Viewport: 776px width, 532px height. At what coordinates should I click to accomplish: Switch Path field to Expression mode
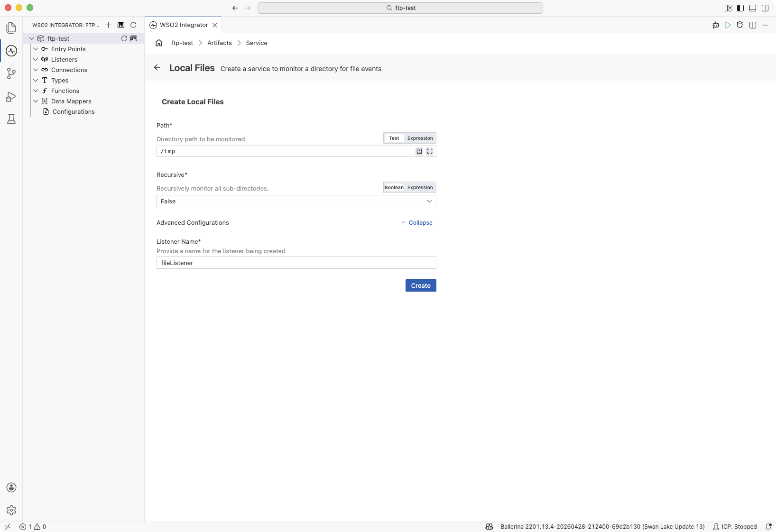pyautogui.click(x=420, y=138)
